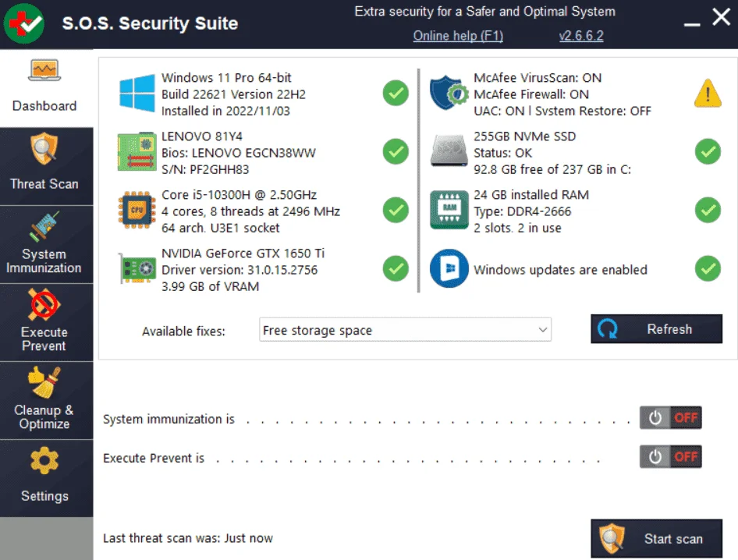The width and height of the screenshot is (738, 560).
Task: Click the SSD drive icon
Action: click(449, 151)
